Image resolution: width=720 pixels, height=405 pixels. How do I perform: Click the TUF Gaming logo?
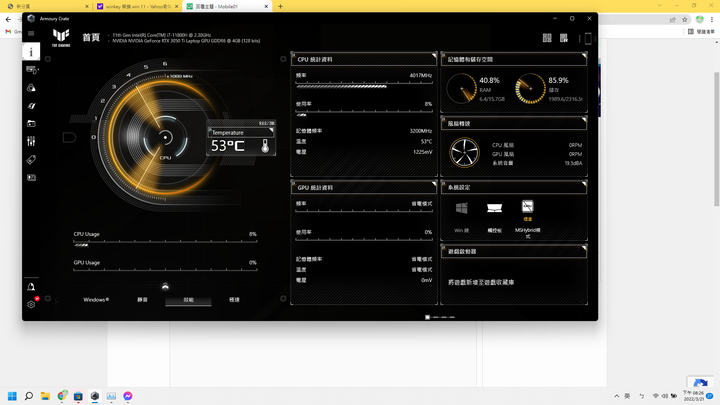pos(61,38)
